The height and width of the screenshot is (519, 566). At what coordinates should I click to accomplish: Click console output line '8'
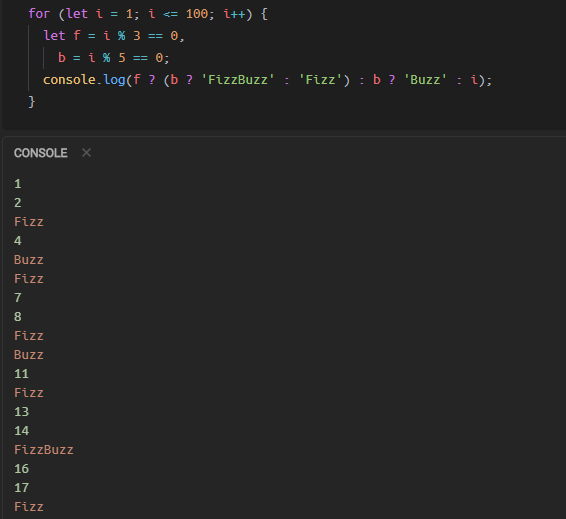[x=18, y=317]
